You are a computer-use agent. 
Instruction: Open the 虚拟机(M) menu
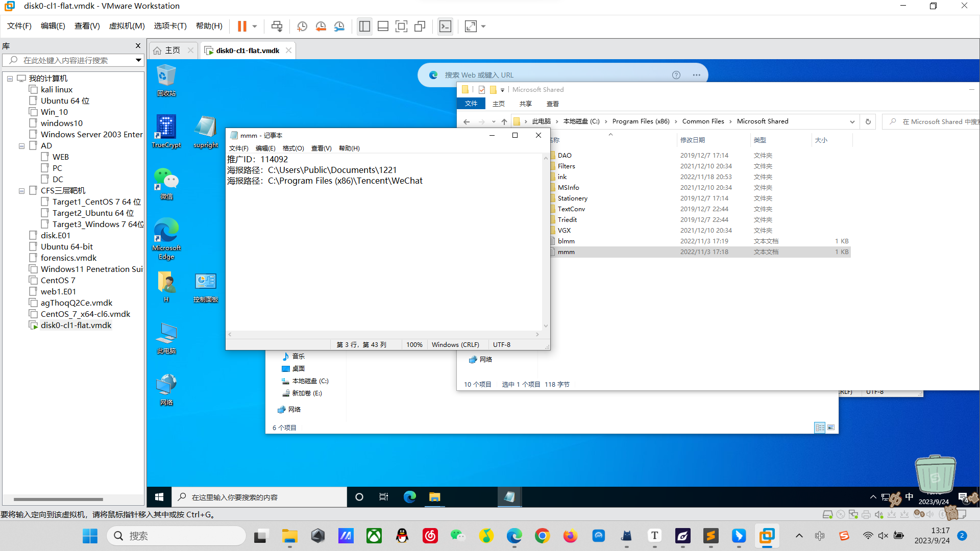point(127,26)
